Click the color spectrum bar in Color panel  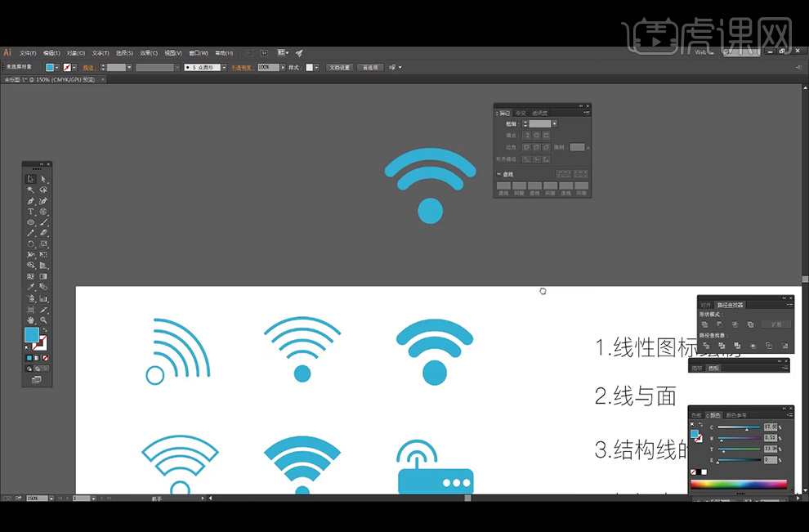739,484
